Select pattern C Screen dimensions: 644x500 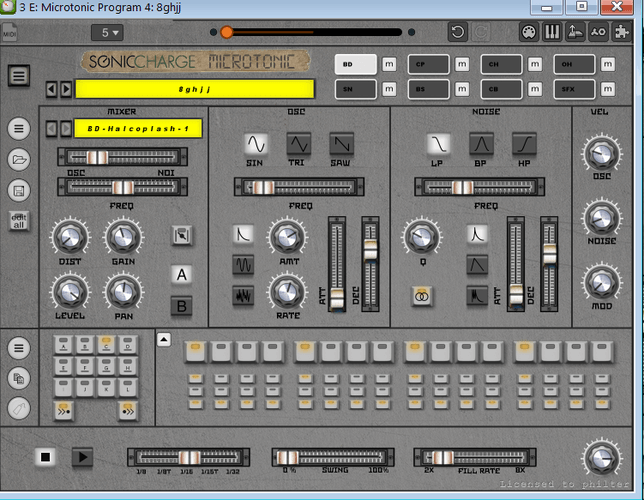click(x=106, y=345)
